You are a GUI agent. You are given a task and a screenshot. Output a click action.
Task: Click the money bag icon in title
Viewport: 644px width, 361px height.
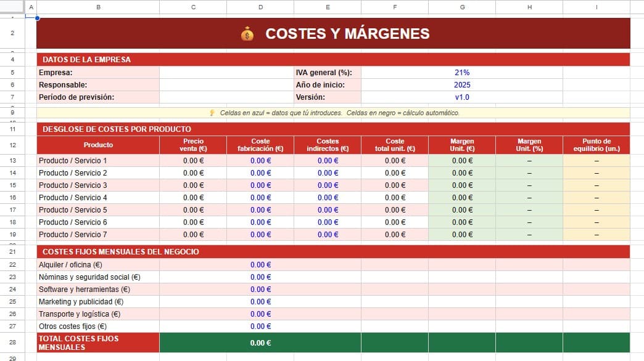pos(247,34)
